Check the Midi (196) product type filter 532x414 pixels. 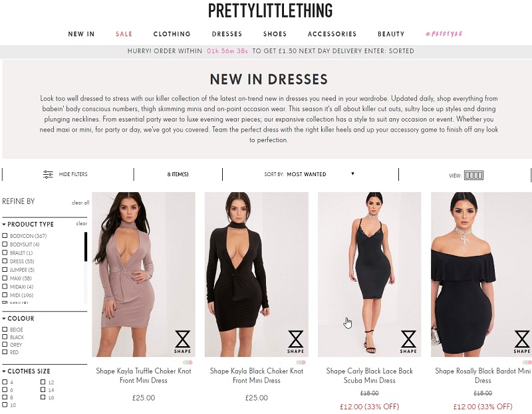pos(5,294)
